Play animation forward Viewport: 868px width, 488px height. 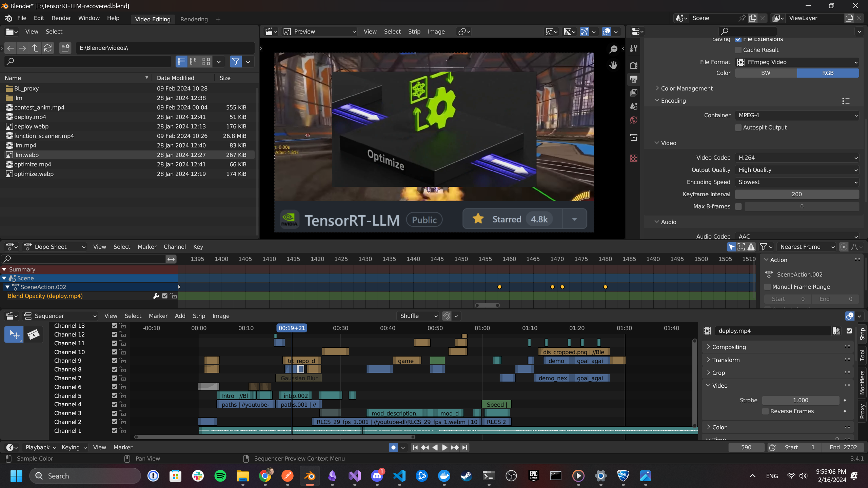pos(445,448)
